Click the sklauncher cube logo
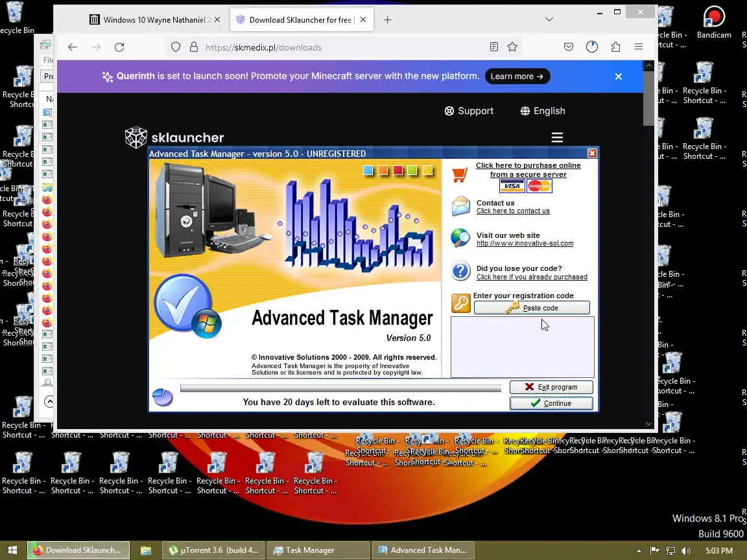Viewport: 747px width, 560px height. [136, 137]
